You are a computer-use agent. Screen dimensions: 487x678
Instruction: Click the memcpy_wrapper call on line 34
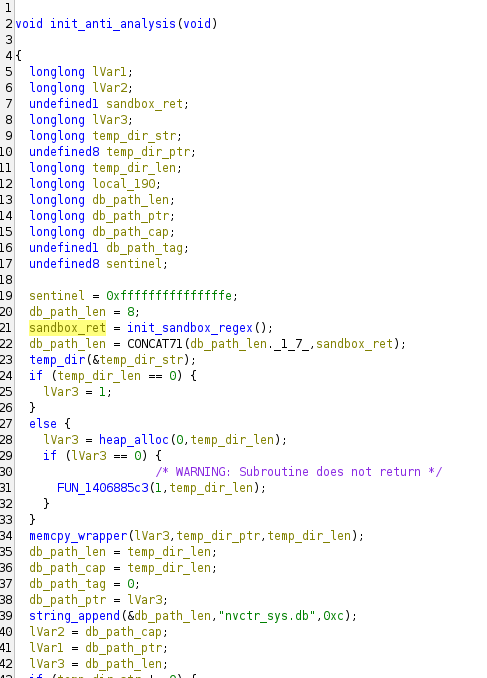click(x=78, y=536)
